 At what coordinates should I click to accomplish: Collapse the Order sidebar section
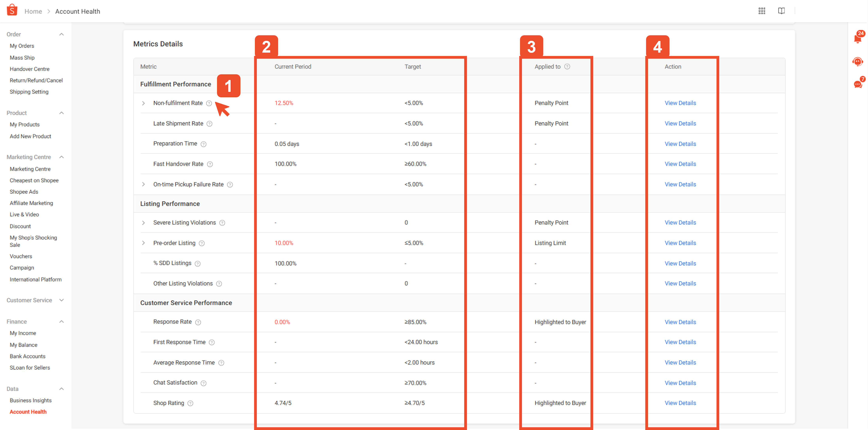point(62,34)
